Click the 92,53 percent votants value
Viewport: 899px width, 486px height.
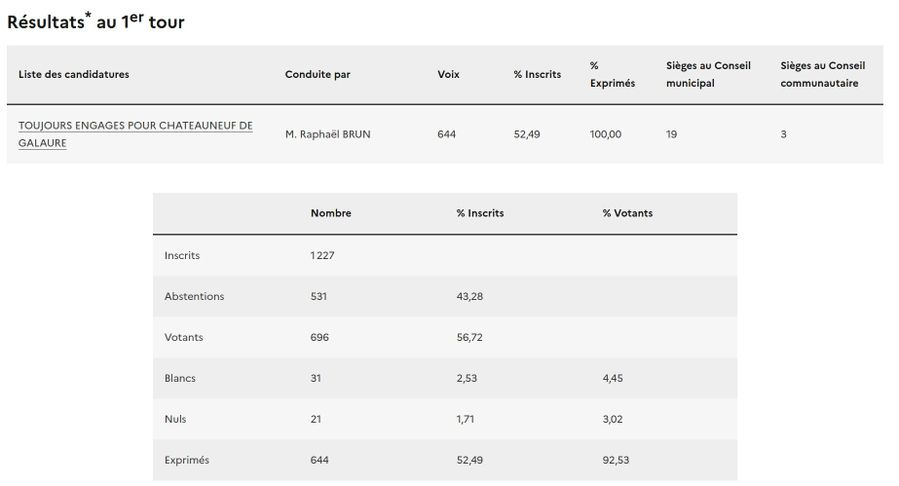coord(616,460)
